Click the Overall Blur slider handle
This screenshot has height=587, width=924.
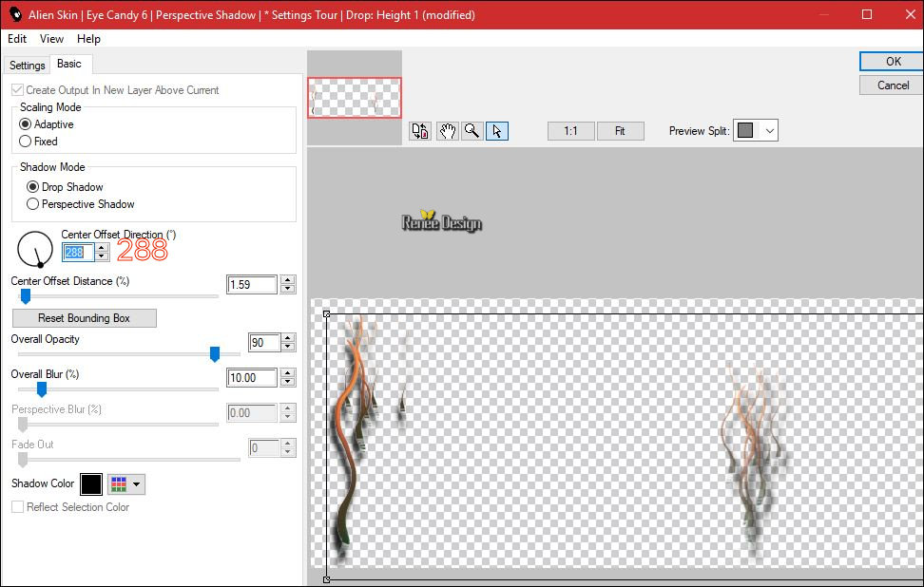42,389
